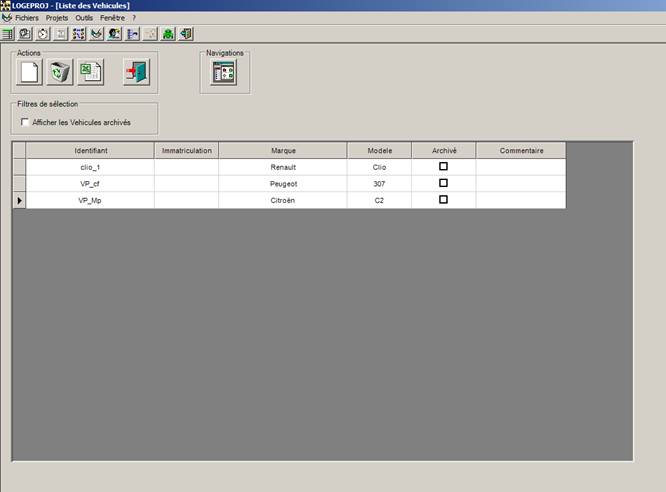Click the recycle bin delete icon
This screenshot has width=666, height=492.
point(60,72)
